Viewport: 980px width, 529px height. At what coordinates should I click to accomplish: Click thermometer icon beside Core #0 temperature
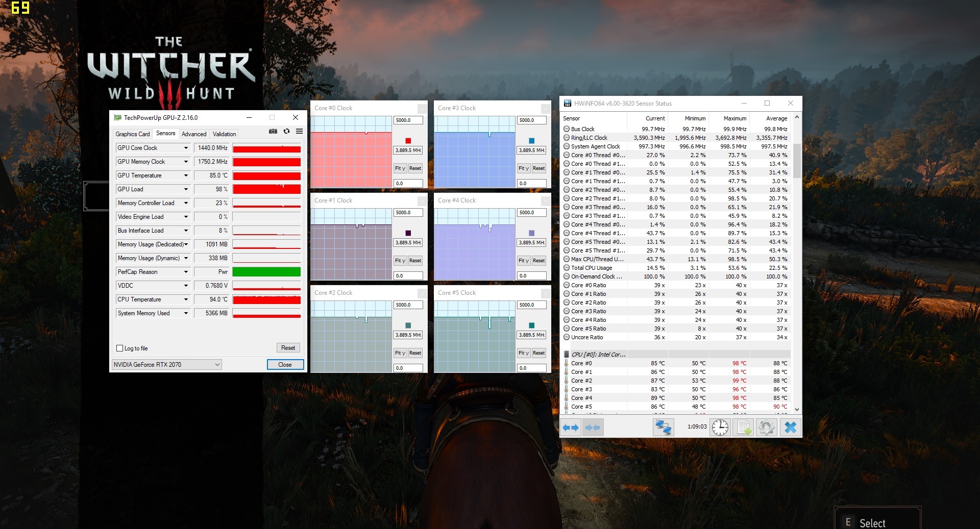coord(567,363)
